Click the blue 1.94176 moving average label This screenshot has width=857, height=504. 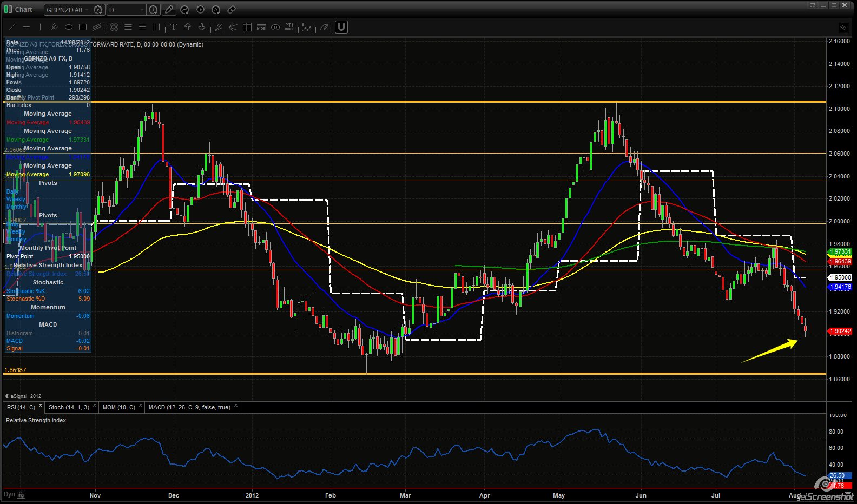840,287
